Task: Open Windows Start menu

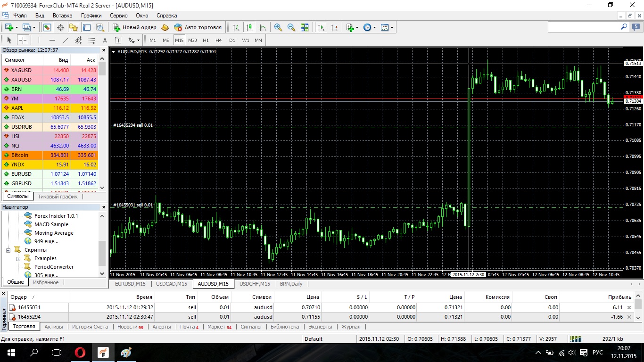Action: coord(11,353)
